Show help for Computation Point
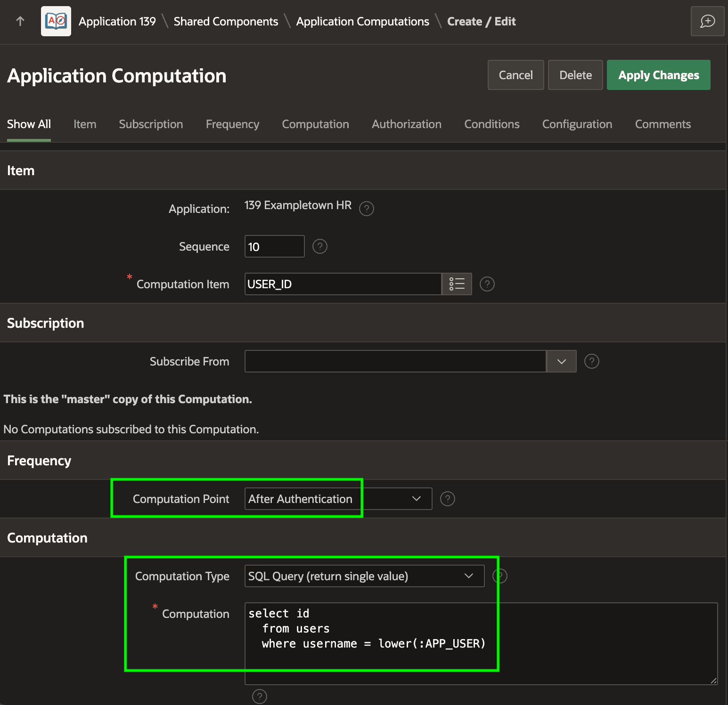 [x=448, y=499]
